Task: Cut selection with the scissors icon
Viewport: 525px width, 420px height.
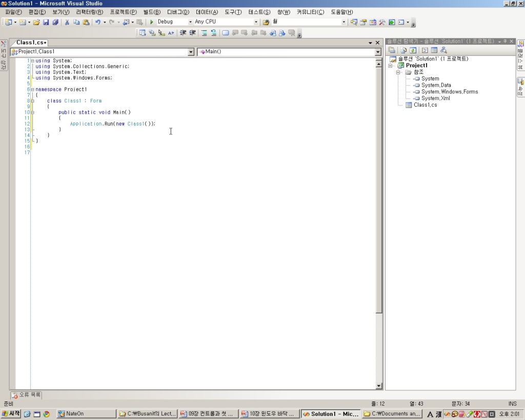Action: point(67,22)
